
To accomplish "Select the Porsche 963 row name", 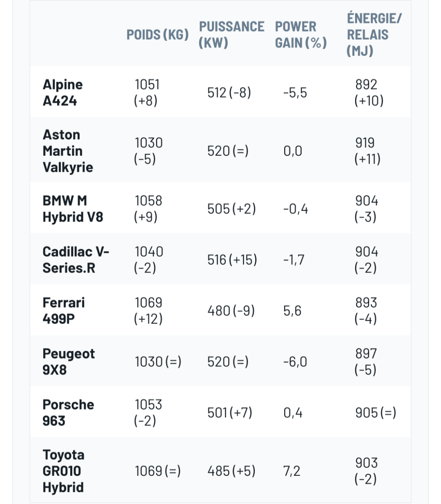I will pos(68,412).
